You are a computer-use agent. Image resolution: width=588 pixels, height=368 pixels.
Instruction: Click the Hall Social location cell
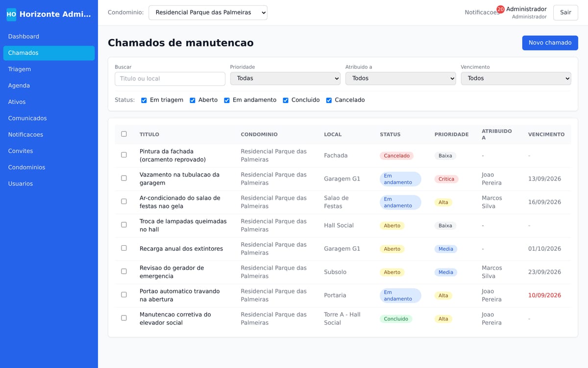click(339, 226)
